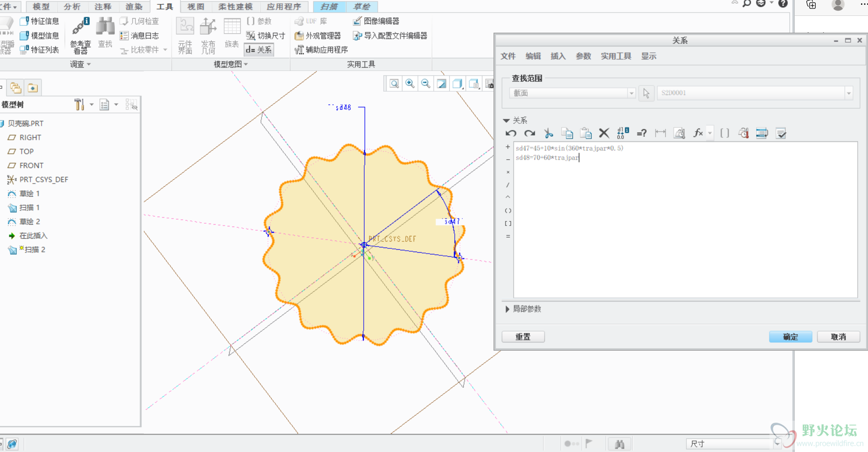Delete selected relation with the X icon
This screenshot has height=452, width=868.
pyautogui.click(x=604, y=134)
